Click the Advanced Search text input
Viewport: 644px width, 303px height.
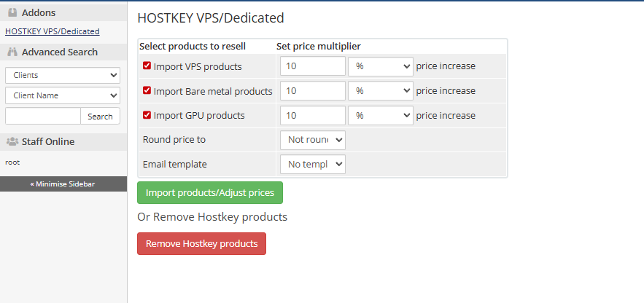pyautogui.click(x=43, y=117)
